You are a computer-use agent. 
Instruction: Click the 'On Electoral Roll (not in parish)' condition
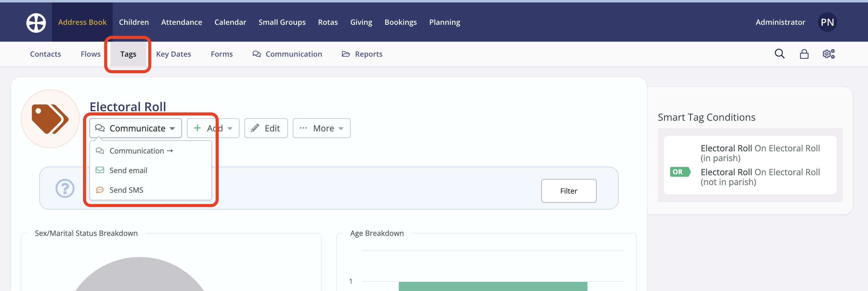point(760,177)
